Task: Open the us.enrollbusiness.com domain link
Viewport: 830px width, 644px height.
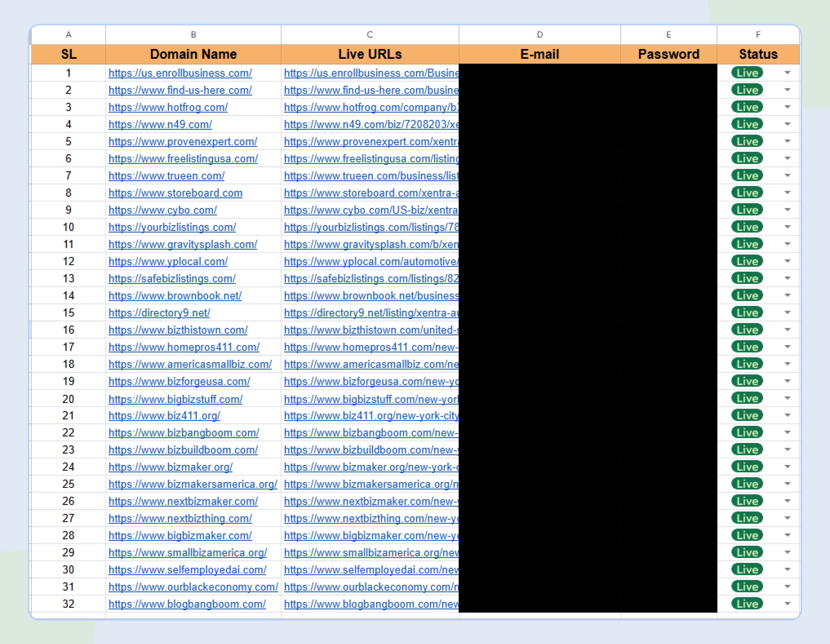Action: pos(180,73)
